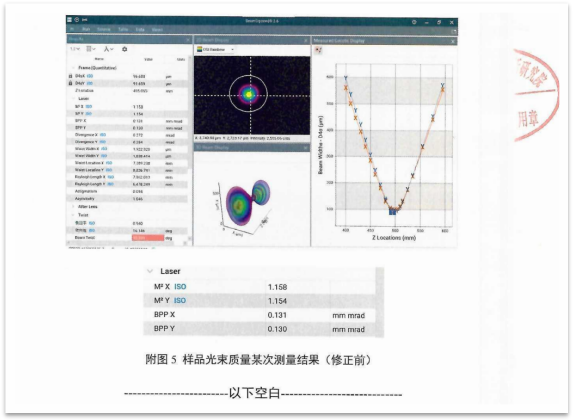Open the Run menu tab

pyautogui.click(x=86, y=29)
